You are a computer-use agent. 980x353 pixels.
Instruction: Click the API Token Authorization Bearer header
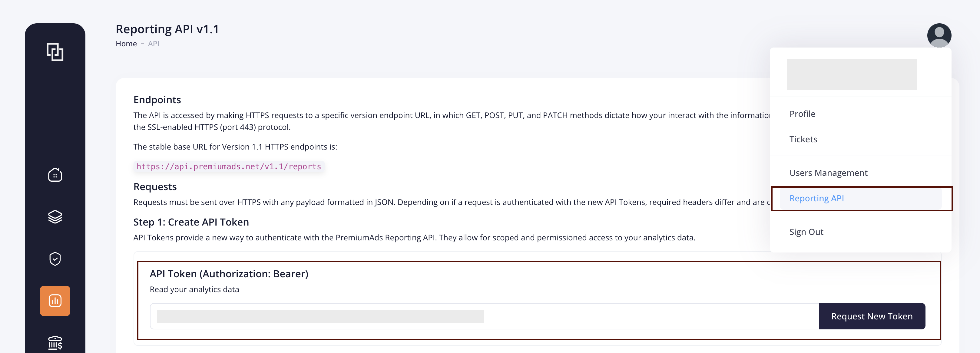point(229,273)
